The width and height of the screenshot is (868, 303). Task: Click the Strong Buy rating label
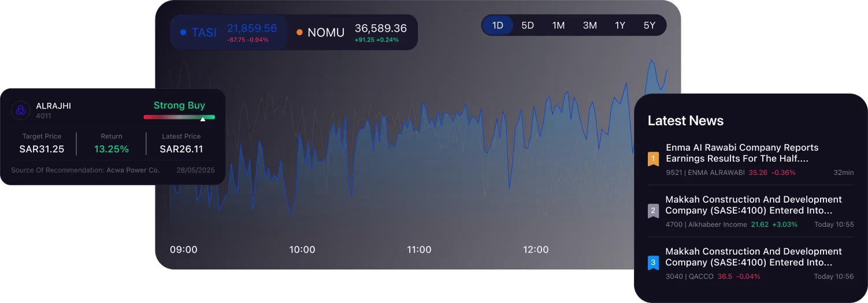[x=179, y=106]
